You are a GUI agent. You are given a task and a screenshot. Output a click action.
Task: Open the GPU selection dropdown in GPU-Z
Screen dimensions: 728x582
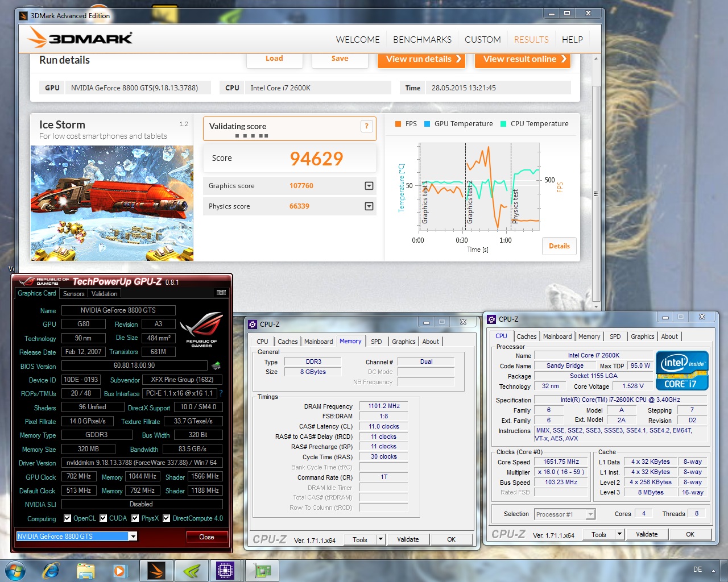(x=133, y=536)
